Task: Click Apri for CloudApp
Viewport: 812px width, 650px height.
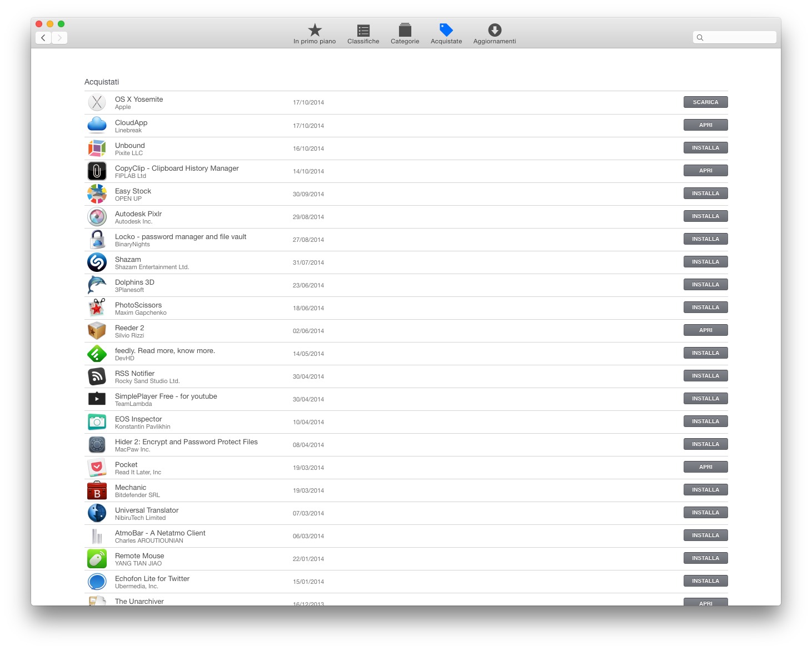Action: tap(706, 125)
